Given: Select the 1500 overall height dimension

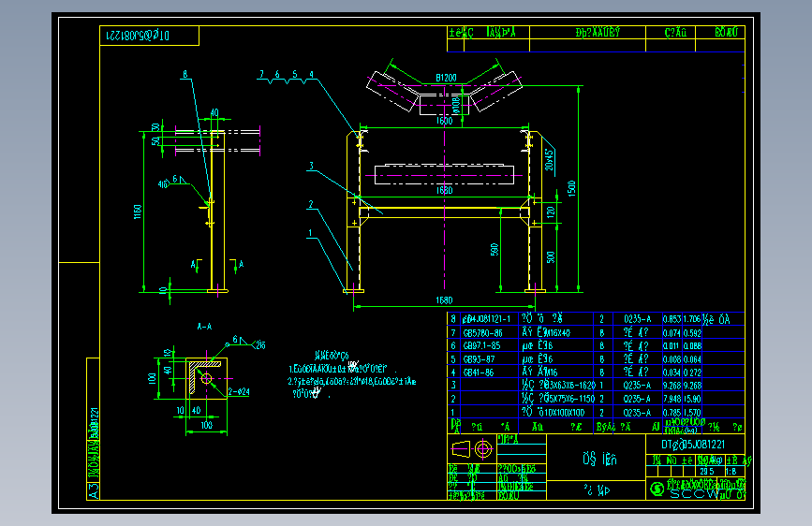Looking at the screenshot, I should (x=571, y=188).
